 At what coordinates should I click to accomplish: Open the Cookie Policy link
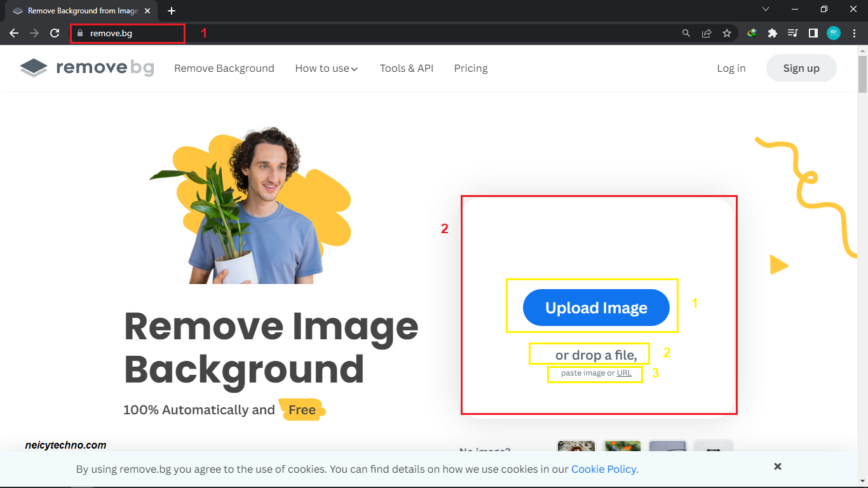(x=604, y=469)
